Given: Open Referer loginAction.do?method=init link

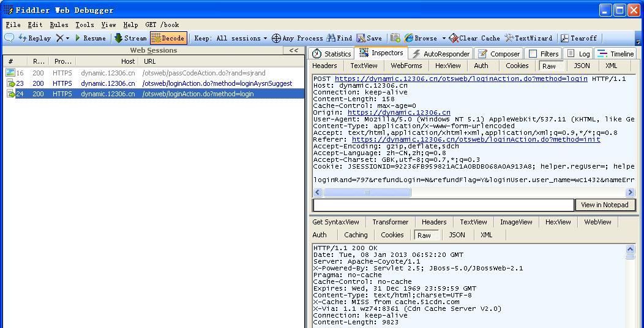Looking at the screenshot, I should (x=476, y=140).
